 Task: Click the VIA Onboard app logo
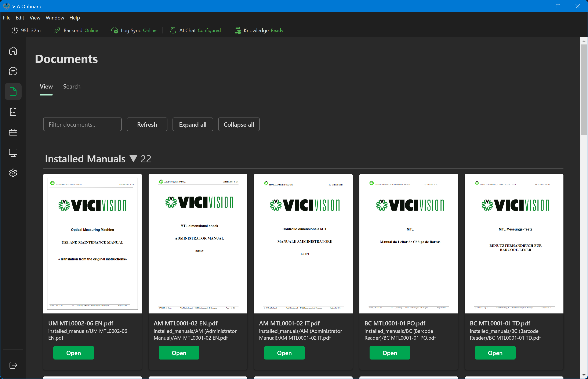(x=6, y=6)
